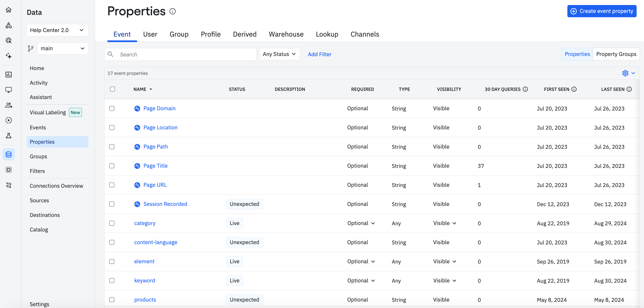Image resolution: width=644 pixels, height=308 pixels.
Task: Open Session Replay via the play icon
Action: (x=9, y=120)
